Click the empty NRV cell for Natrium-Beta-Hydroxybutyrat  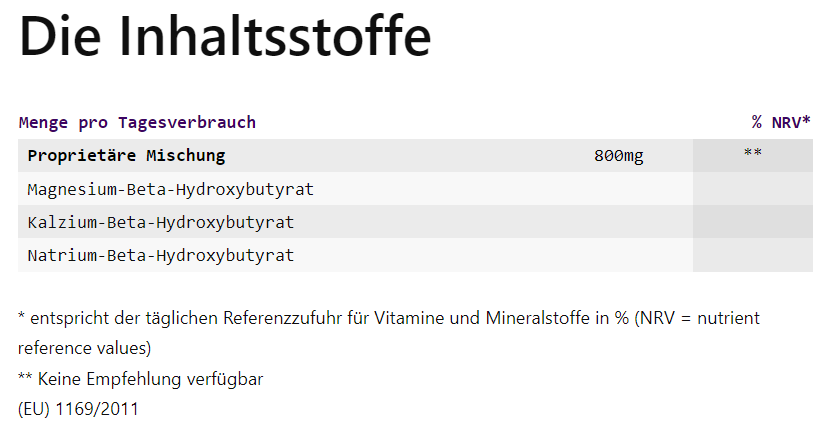coord(752,255)
